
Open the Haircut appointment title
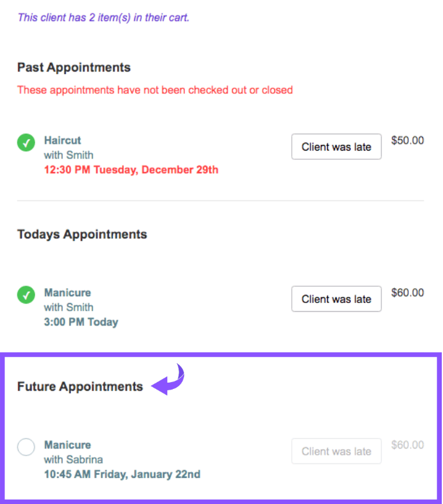tap(62, 140)
